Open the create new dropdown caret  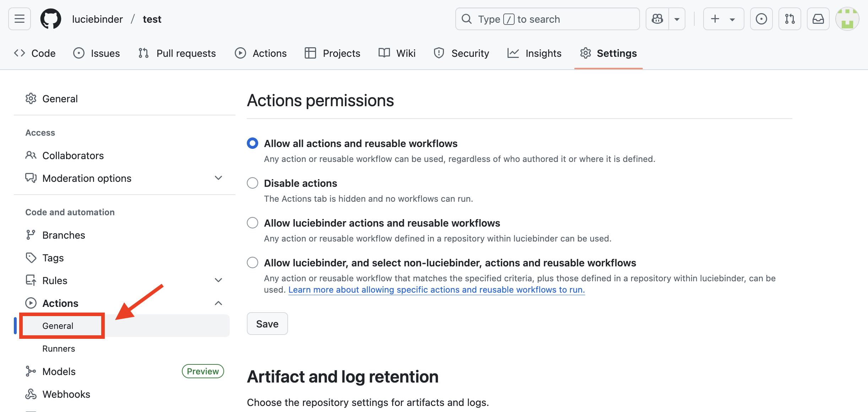coord(732,20)
